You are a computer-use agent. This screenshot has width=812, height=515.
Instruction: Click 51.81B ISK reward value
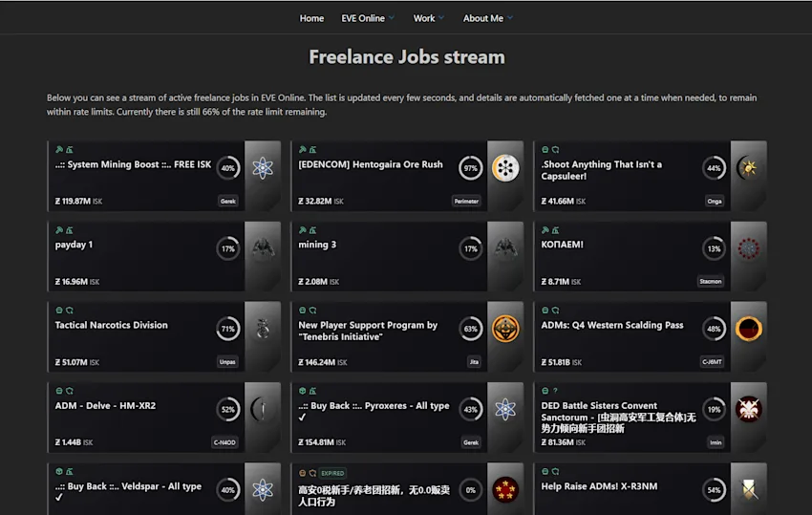coord(562,362)
